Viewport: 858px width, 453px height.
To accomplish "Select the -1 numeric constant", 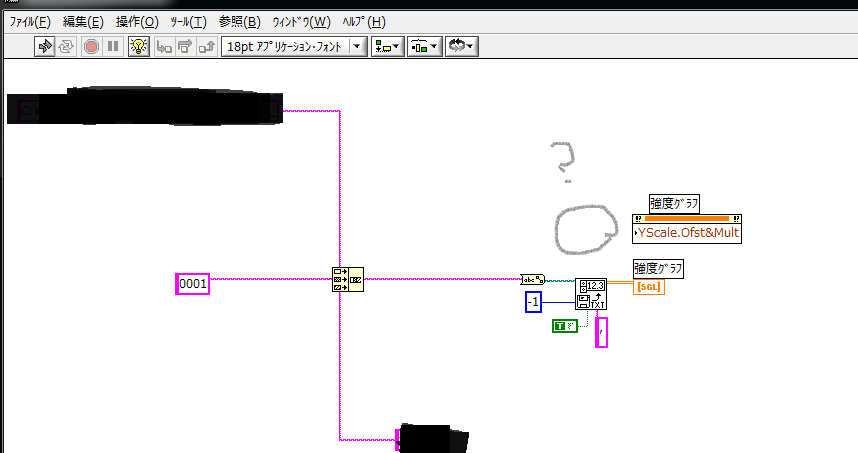I will click(534, 302).
